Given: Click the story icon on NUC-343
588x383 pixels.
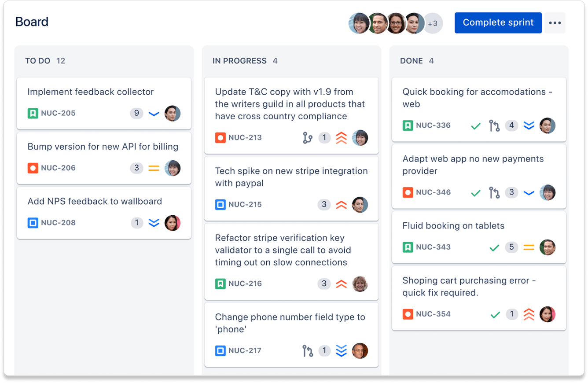Looking at the screenshot, I should point(408,247).
